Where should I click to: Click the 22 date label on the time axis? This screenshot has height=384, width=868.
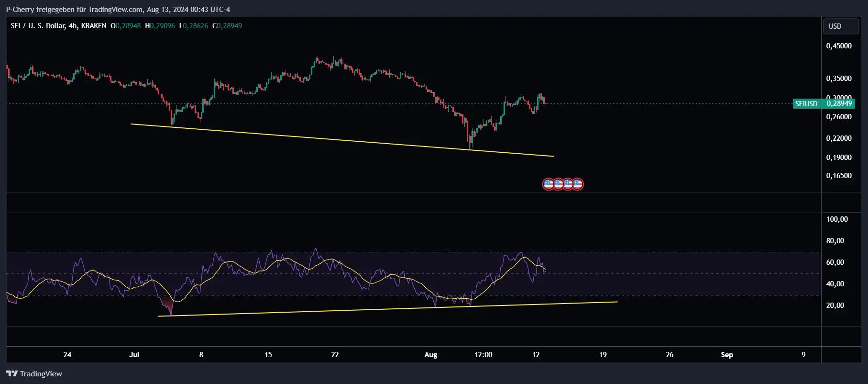335,355
